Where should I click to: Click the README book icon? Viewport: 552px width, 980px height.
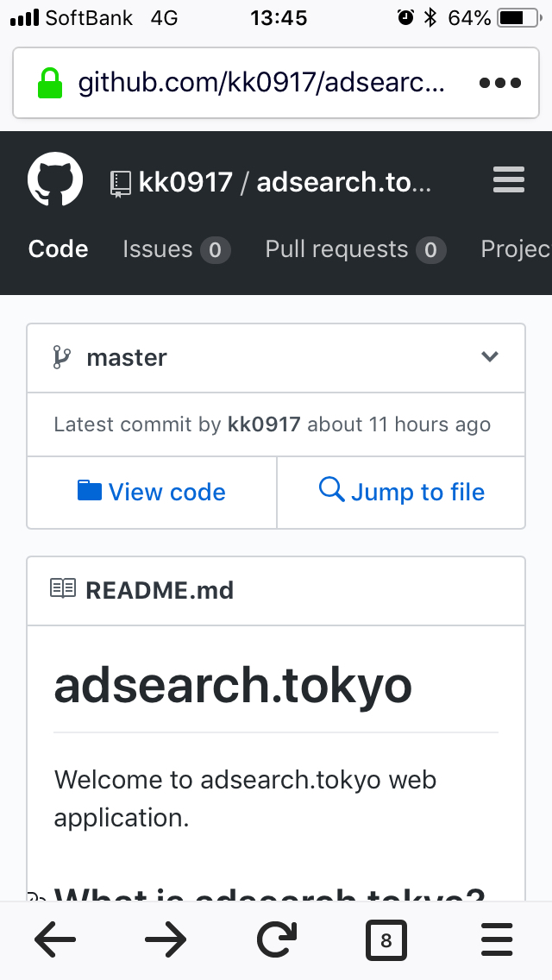63,590
